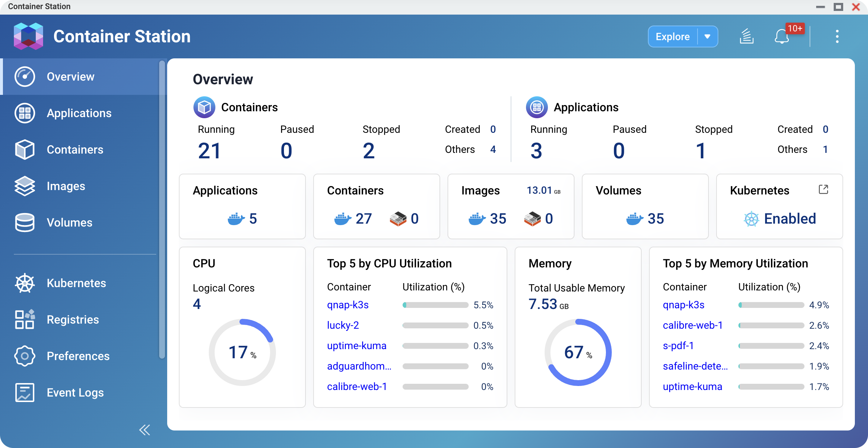The width and height of the screenshot is (868, 448).
Task: Open qnap-k3s link in CPU list
Action: click(x=348, y=305)
